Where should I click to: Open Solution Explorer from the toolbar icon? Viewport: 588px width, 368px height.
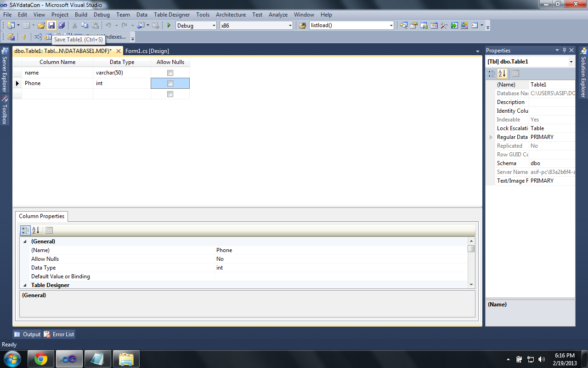404,25
